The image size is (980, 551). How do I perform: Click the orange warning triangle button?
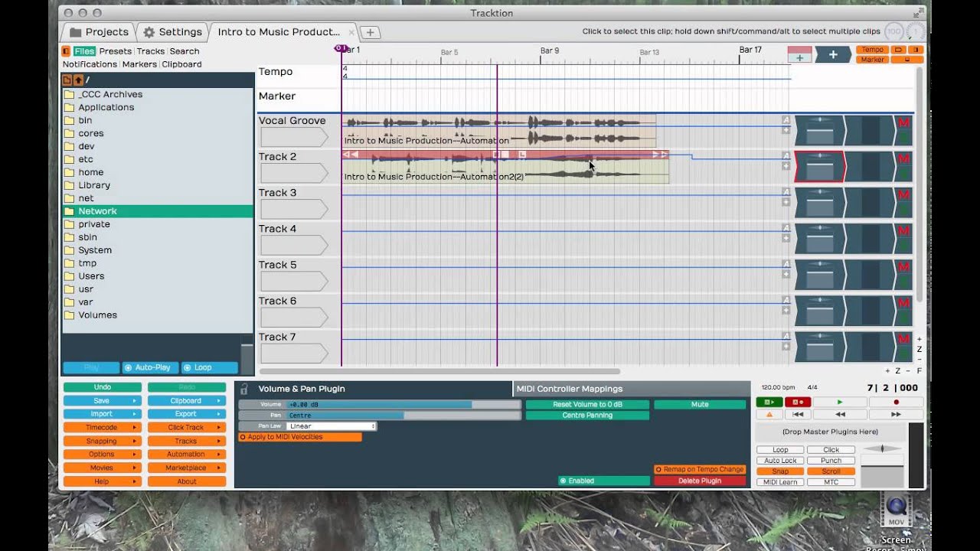pyautogui.click(x=769, y=414)
